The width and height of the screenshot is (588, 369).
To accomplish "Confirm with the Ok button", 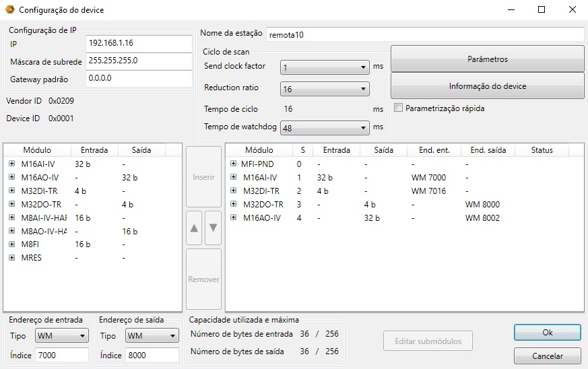I will coord(547,333).
